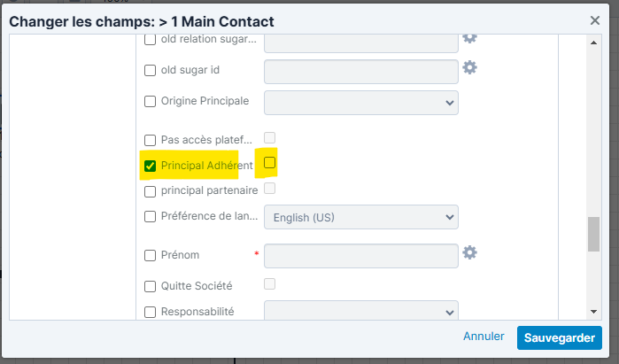Close the Changer les champs dialog
This screenshot has width=619, height=364.
[x=595, y=19]
